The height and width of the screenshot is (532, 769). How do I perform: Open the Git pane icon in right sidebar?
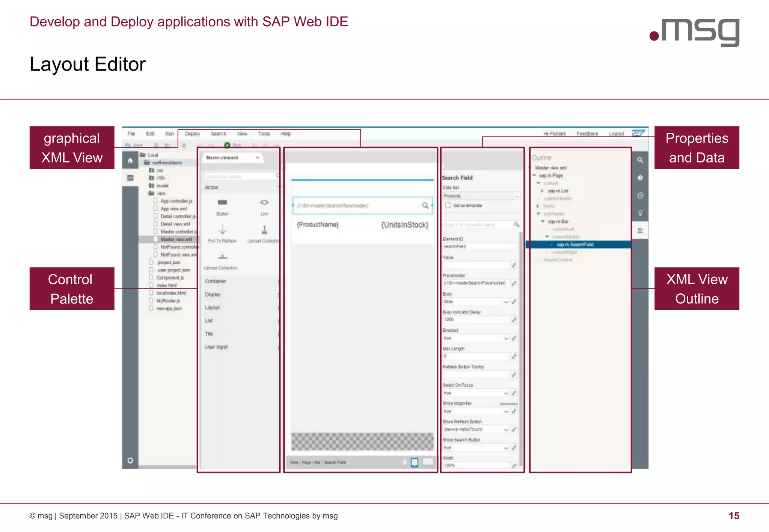640,178
